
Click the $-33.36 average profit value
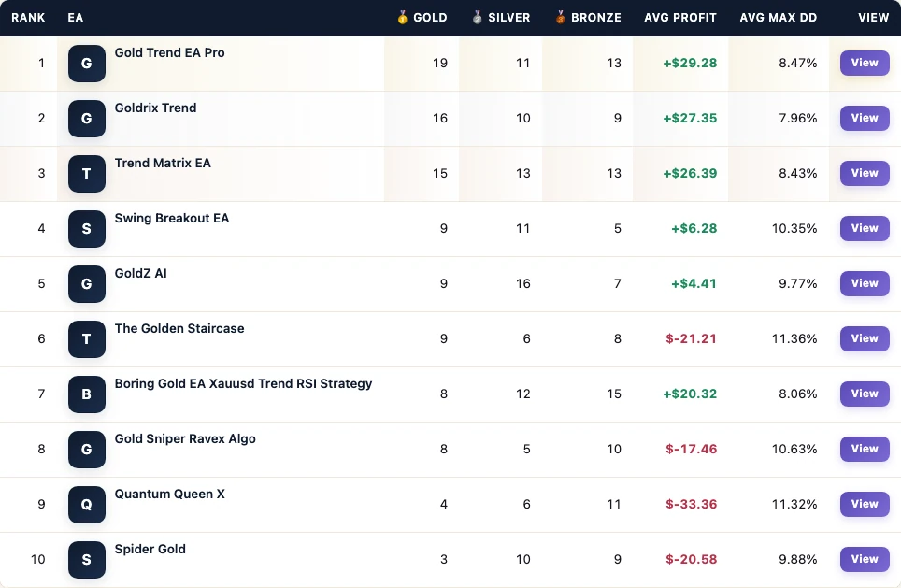[x=692, y=505]
